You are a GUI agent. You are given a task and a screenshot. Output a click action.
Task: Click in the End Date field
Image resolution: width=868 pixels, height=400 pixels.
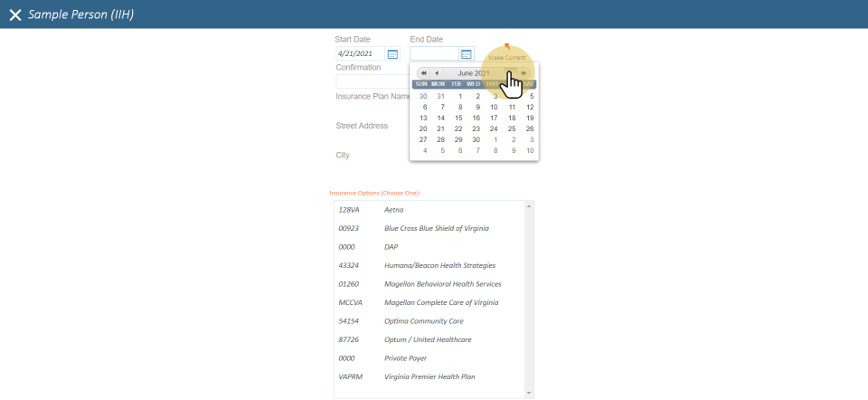pyautogui.click(x=434, y=54)
